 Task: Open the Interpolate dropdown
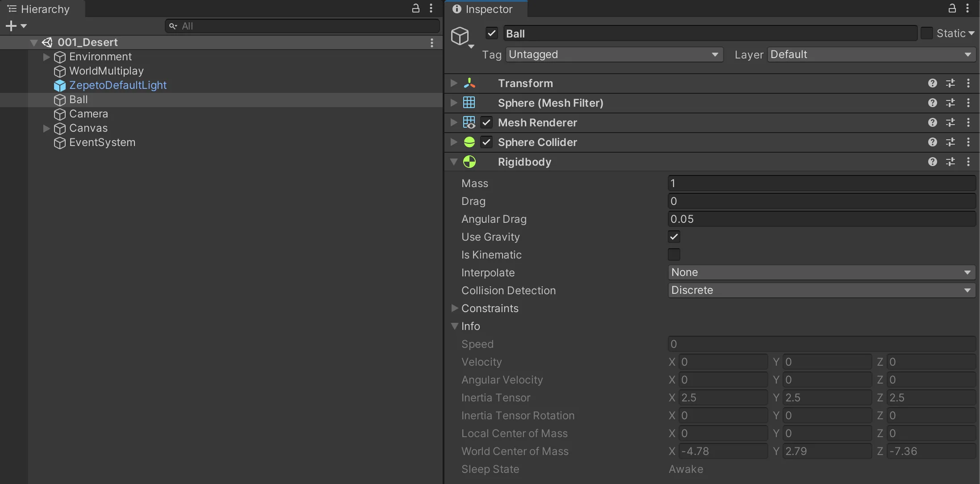pyautogui.click(x=821, y=272)
